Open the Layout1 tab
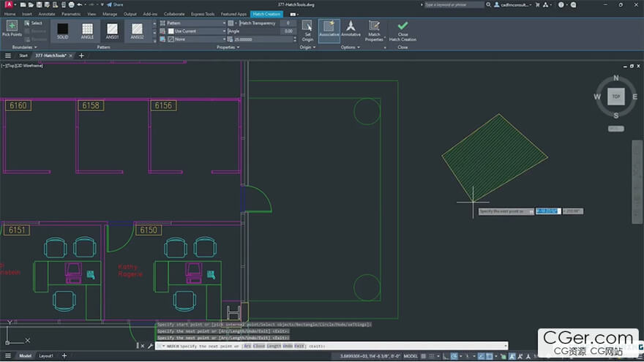 pos(46,356)
